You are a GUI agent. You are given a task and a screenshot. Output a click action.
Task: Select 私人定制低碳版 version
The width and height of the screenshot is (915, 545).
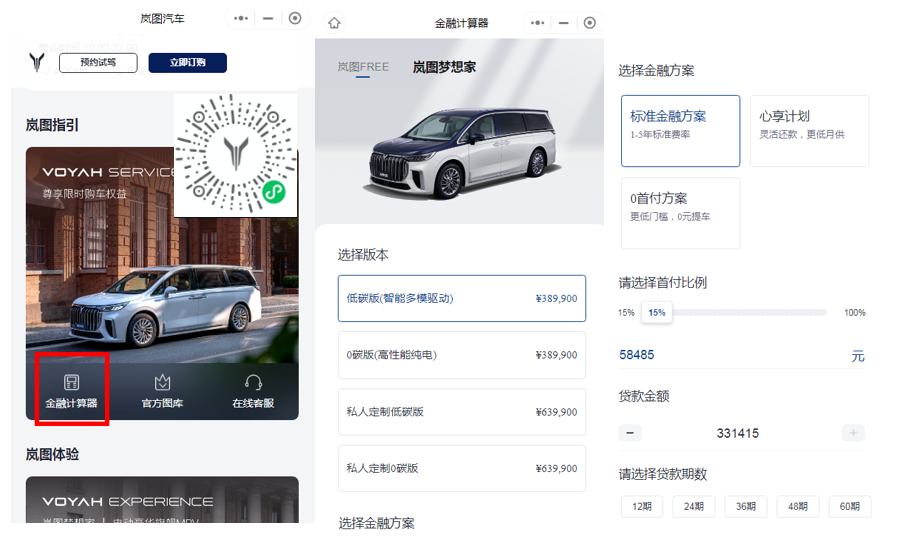pyautogui.click(x=462, y=412)
